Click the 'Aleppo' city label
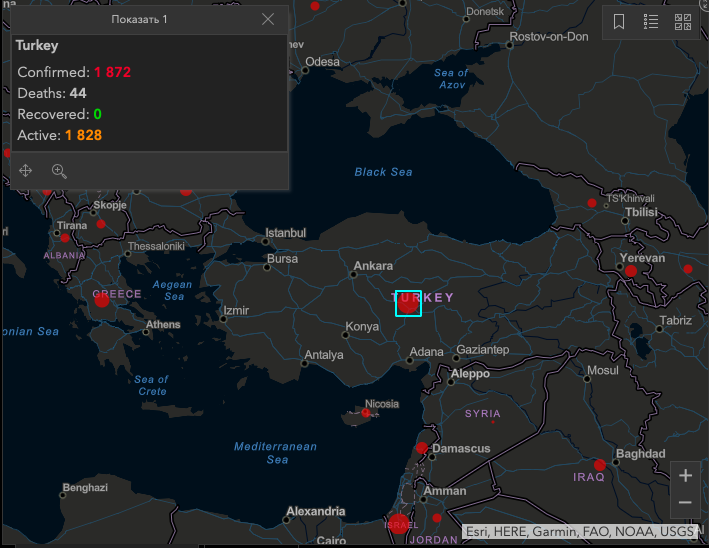The height and width of the screenshot is (548, 709). point(470,373)
